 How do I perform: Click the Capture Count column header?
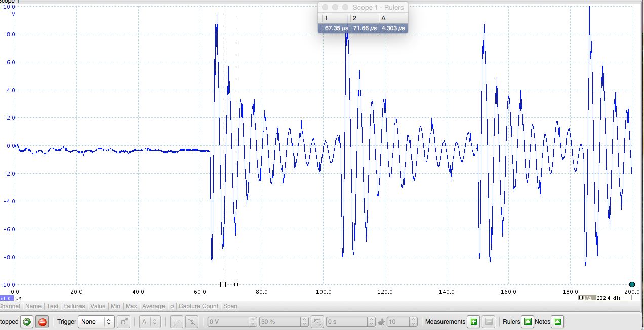[199, 306]
